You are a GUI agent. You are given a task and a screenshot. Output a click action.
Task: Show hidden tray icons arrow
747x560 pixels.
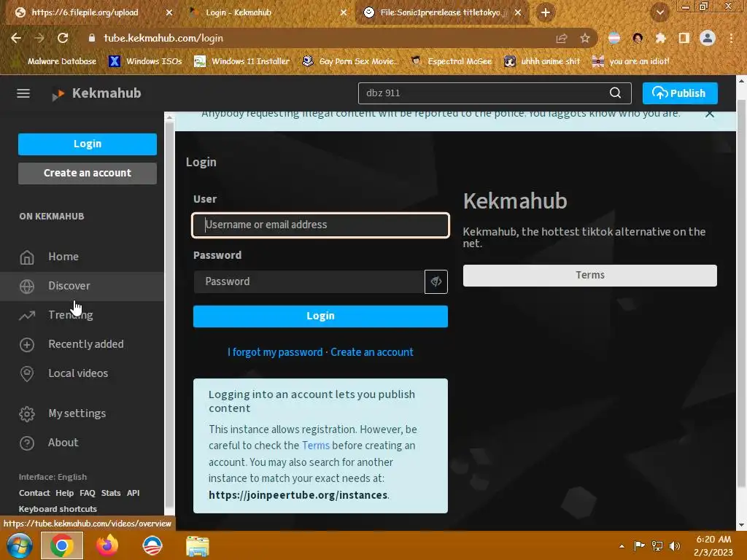622,546
